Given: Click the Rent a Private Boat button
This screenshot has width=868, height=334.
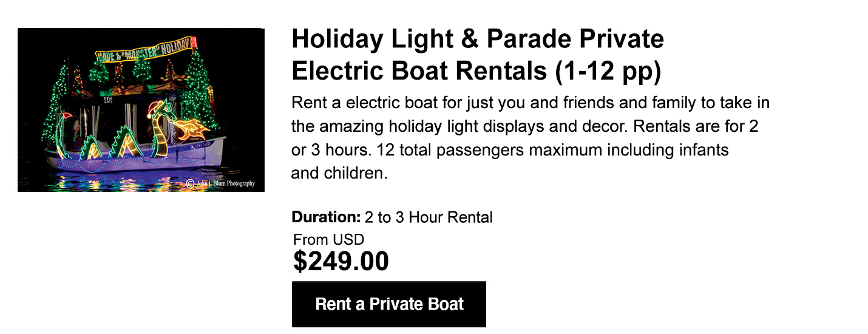Looking at the screenshot, I should click(x=388, y=304).
